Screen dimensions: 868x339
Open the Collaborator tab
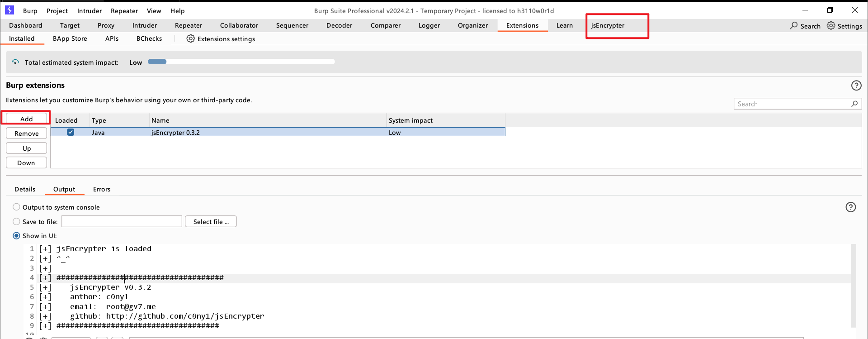(x=239, y=25)
